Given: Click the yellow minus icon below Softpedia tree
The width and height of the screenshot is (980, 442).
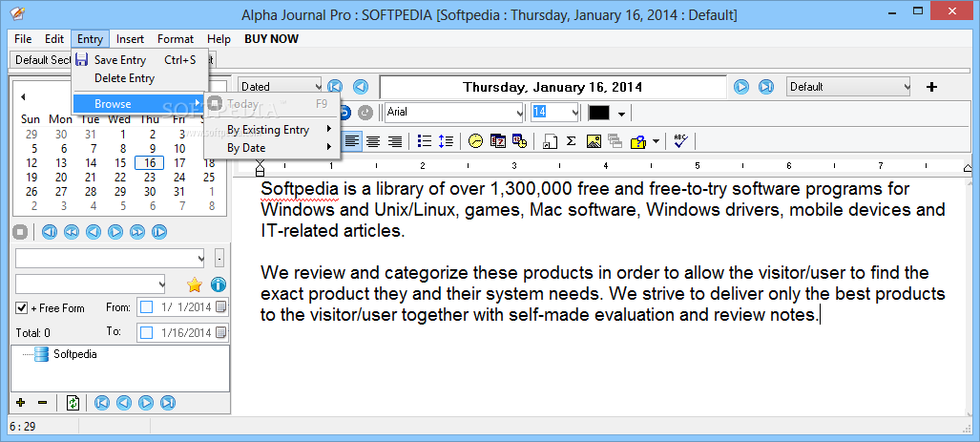Looking at the screenshot, I should click(x=43, y=403).
